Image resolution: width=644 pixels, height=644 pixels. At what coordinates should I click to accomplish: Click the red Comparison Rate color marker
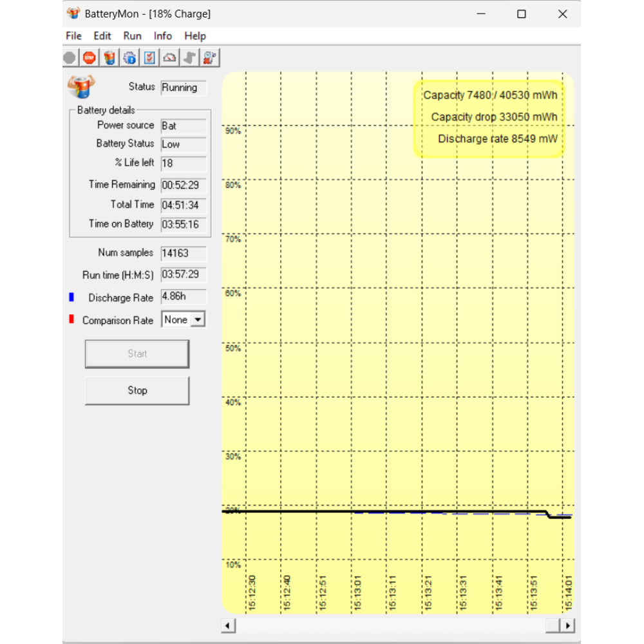click(71, 319)
